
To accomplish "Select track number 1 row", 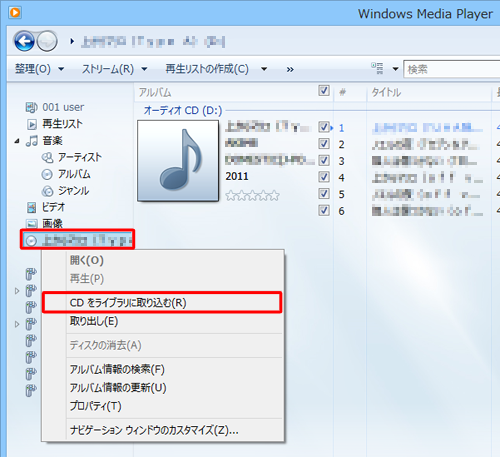I will pos(341,128).
